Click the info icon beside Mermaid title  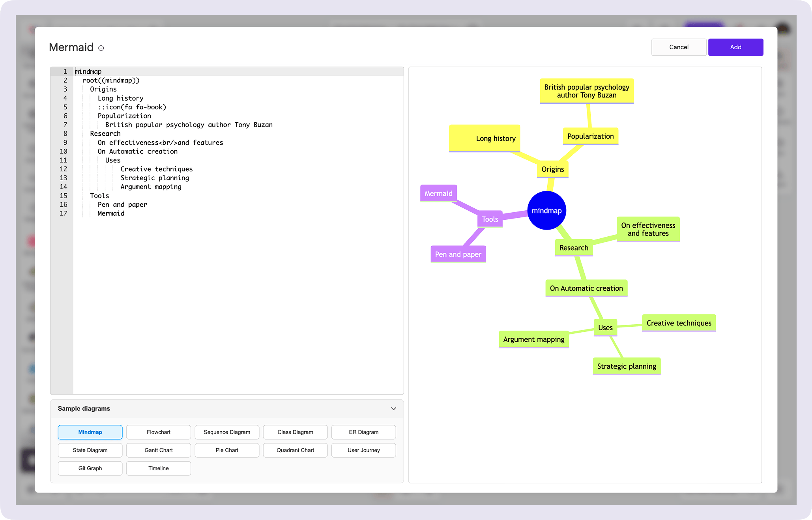(x=101, y=48)
